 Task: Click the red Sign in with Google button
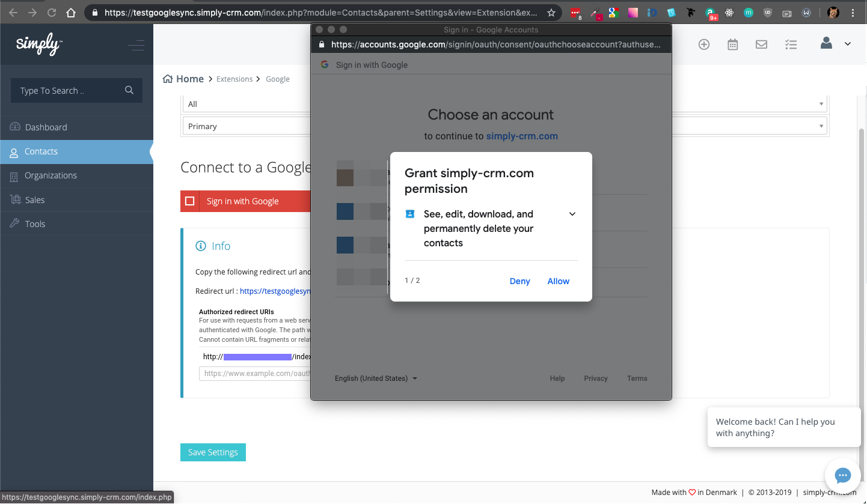(x=245, y=201)
